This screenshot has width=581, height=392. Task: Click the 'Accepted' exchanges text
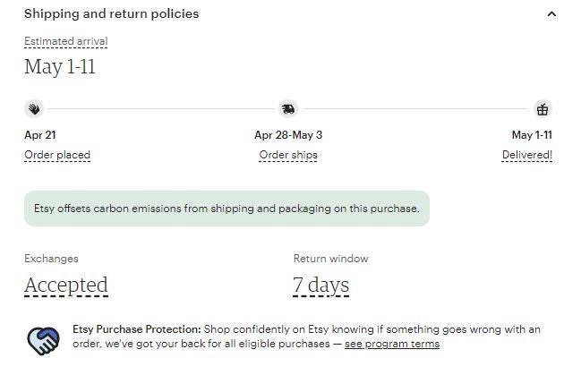[x=66, y=285]
